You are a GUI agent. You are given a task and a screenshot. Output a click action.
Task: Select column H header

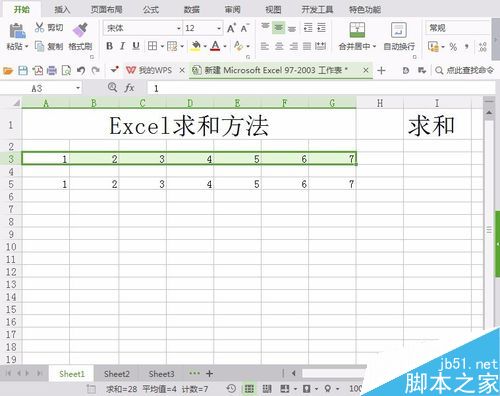coord(380,103)
